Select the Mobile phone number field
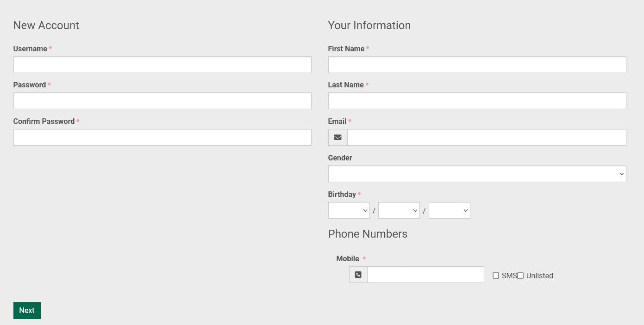644x325 pixels. pyautogui.click(x=425, y=275)
